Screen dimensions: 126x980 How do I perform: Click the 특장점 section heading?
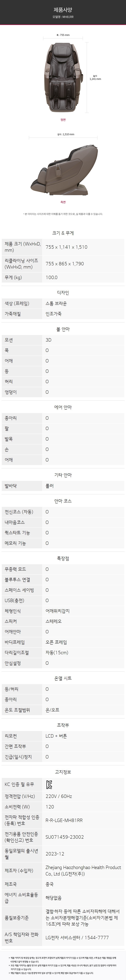(x=63, y=558)
